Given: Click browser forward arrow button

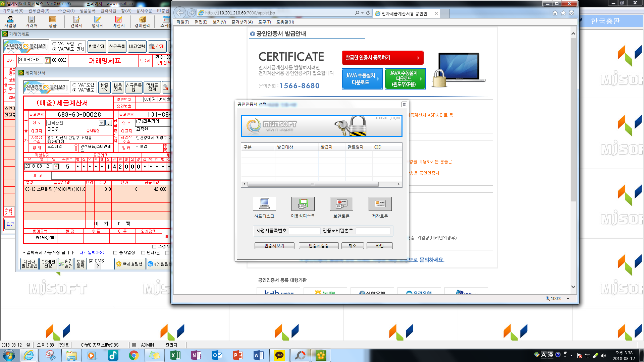Looking at the screenshot, I should pos(191,13).
